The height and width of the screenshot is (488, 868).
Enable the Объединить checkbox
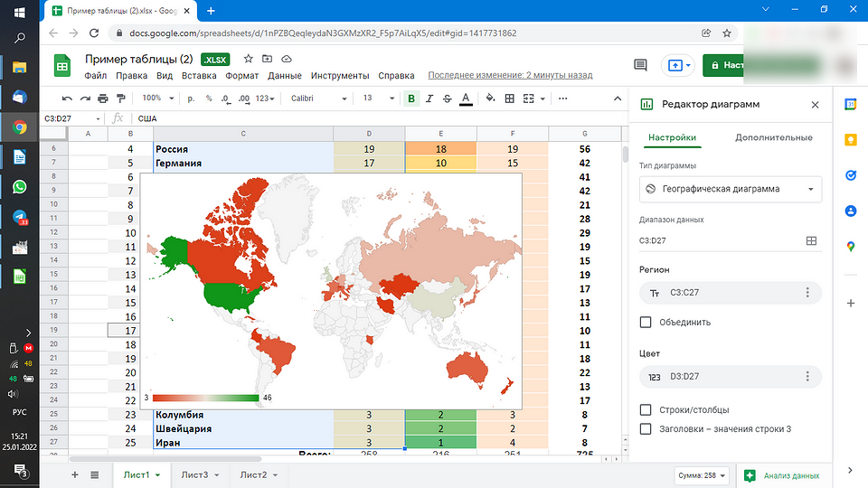[x=646, y=322]
